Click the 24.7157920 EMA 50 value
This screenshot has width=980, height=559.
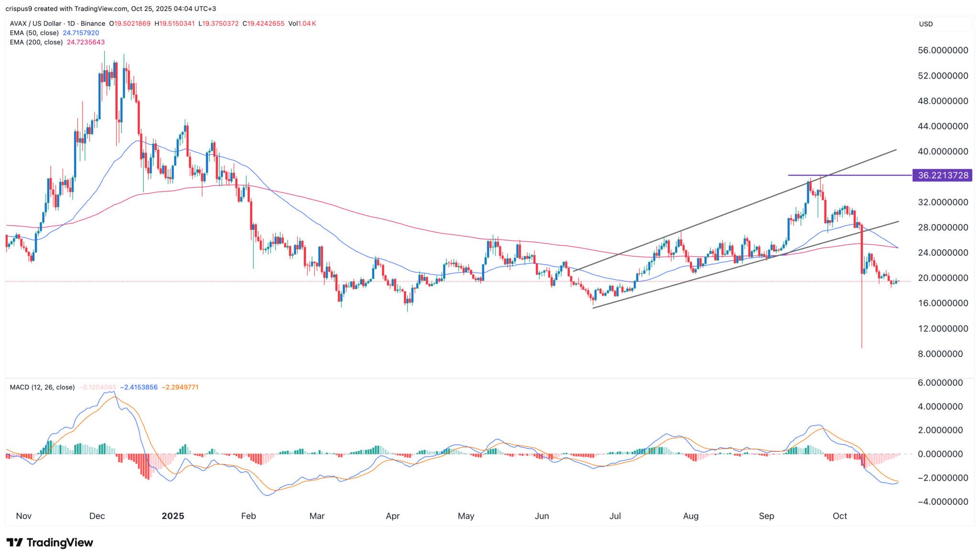pyautogui.click(x=81, y=33)
